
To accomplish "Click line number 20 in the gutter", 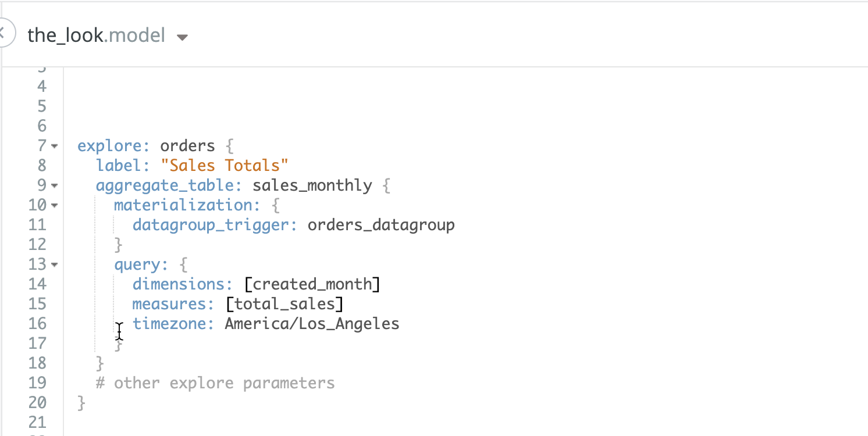I will (x=37, y=402).
